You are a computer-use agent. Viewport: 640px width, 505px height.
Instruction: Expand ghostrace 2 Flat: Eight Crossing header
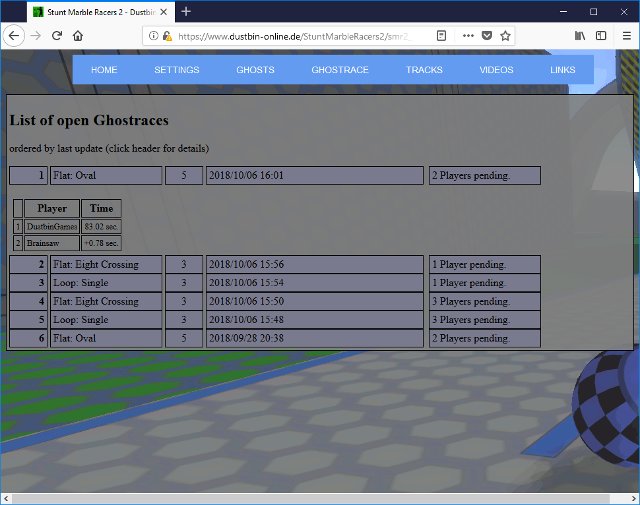(x=106, y=265)
